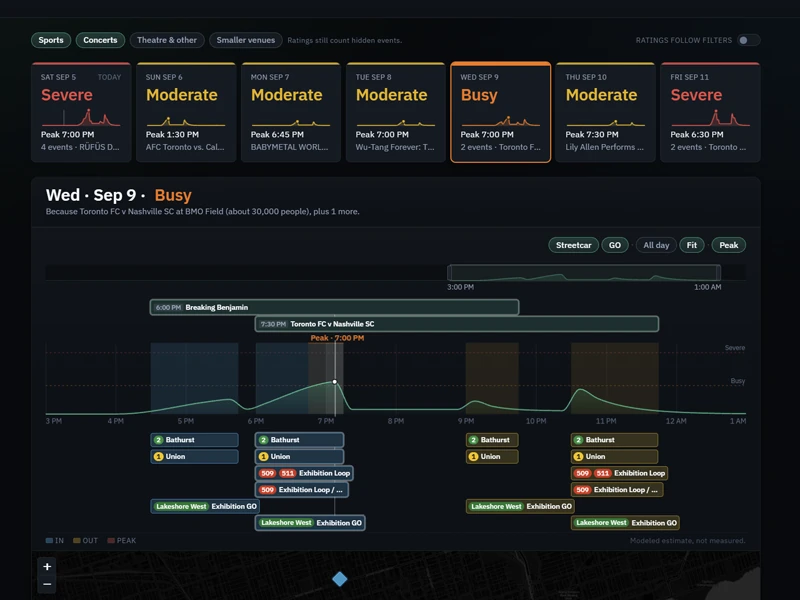Open the Thu Sep 10 day card
The width and height of the screenshot is (800, 600).
coord(606,112)
